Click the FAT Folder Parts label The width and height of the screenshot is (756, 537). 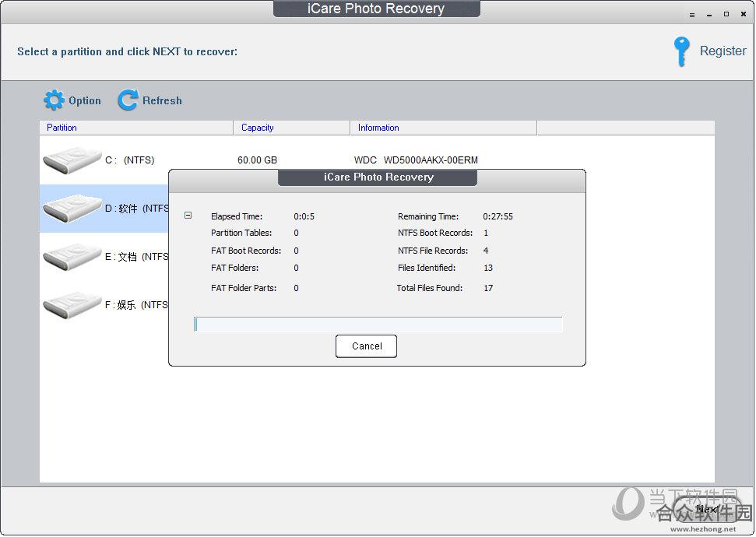tap(244, 288)
